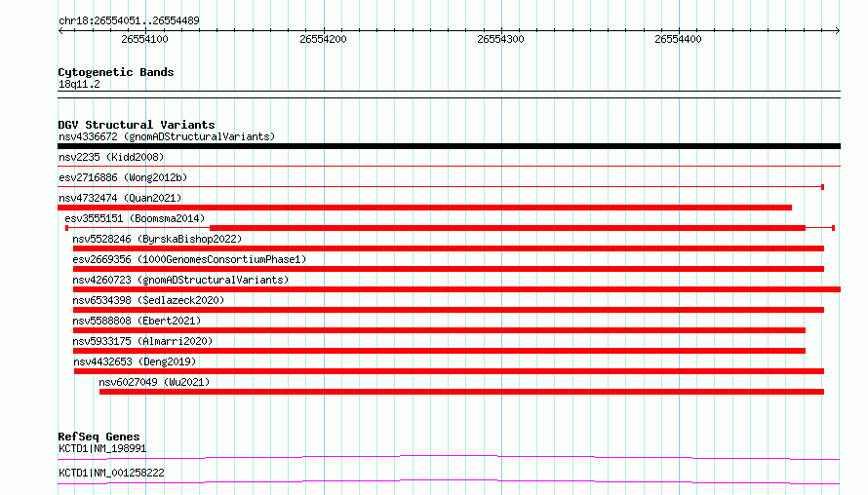The image size is (868, 495).
Task: Click ruler position 26554400
Action: [678, 39]
